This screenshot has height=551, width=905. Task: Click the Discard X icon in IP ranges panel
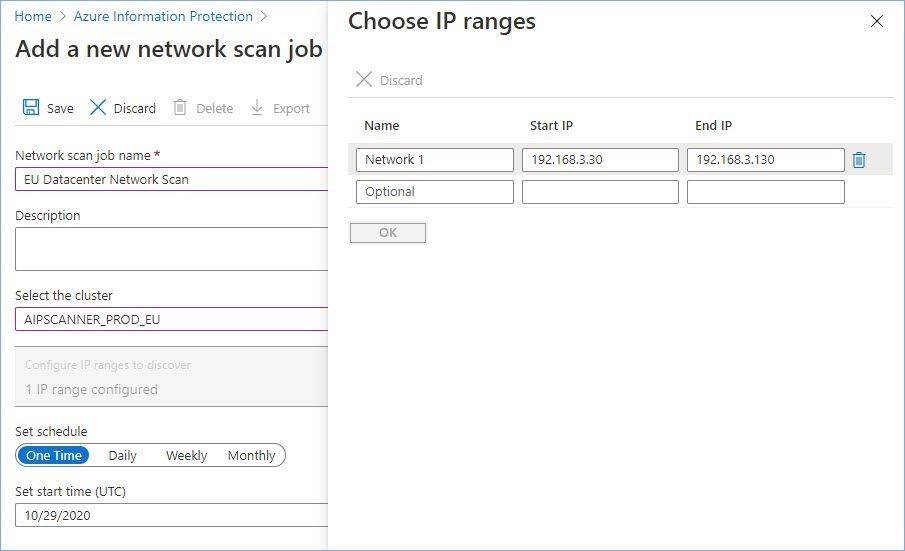pyautogui.click(x=364, y=79)
